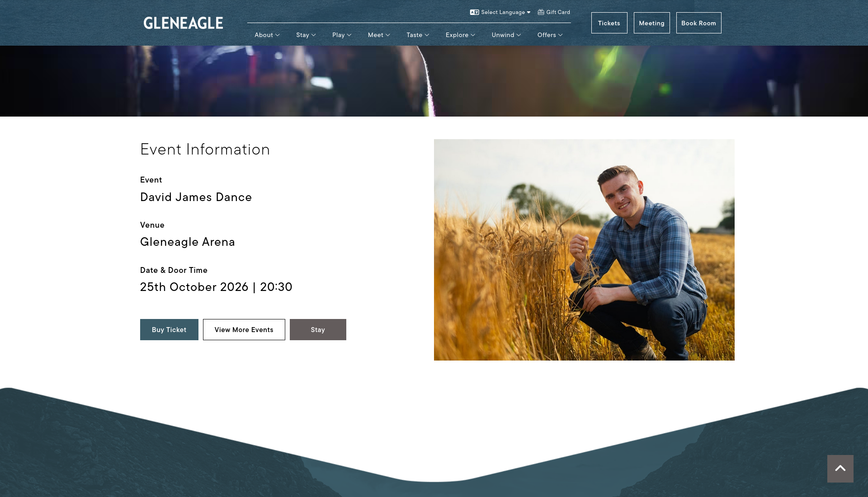This screenshot has width=868, height=497.
Task: Click the Book Room button
Action: (x=698, y=23)
